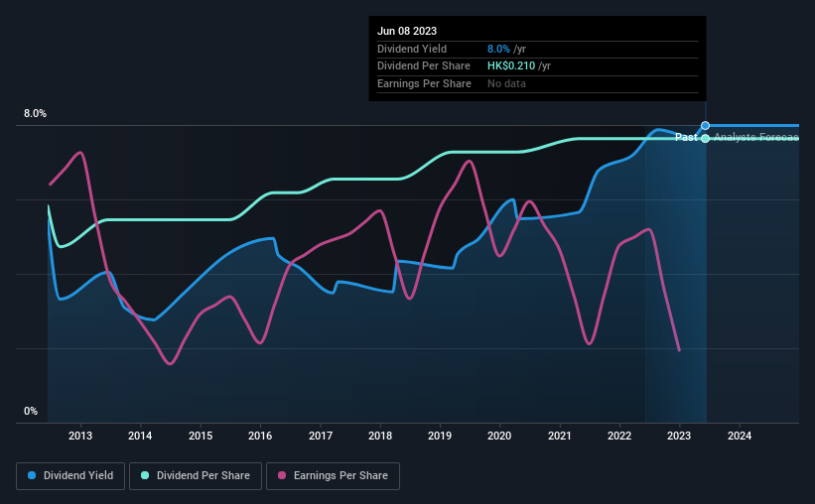Click the 2022 x-axis year label
The width and height of the screenshot is (815, 504).
coord(619,436)
